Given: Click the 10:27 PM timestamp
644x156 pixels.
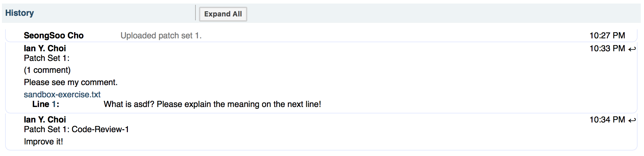Looking at the screenshot, I should click(607, 35).
